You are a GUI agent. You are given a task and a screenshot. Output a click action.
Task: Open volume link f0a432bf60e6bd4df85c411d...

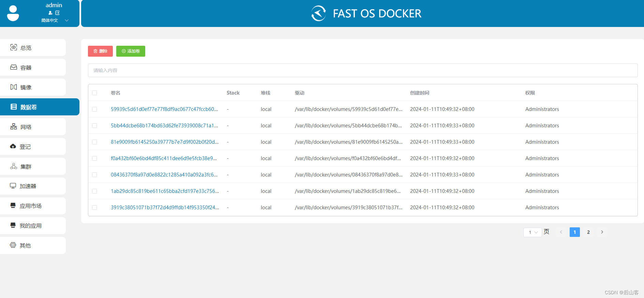click(164, 158)
